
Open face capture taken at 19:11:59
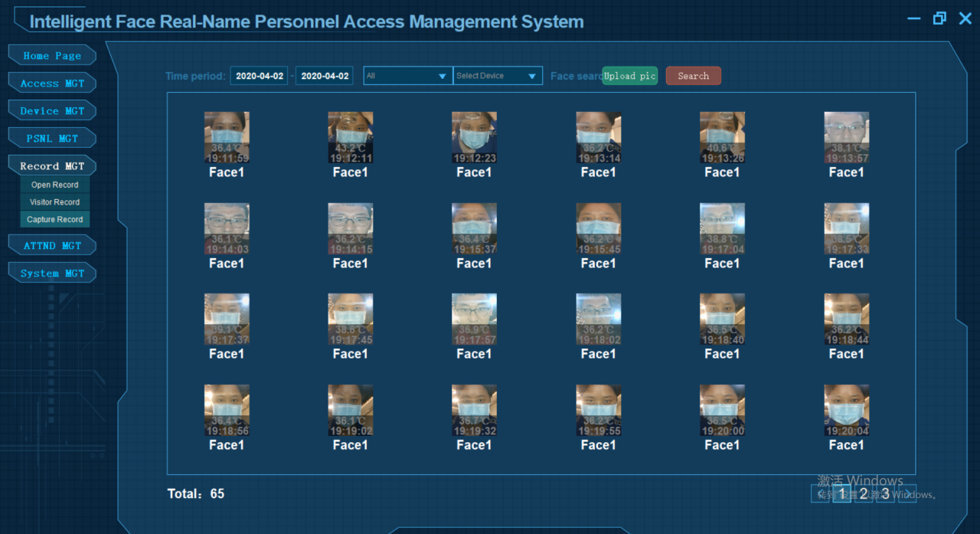click(x=227, y=138)
